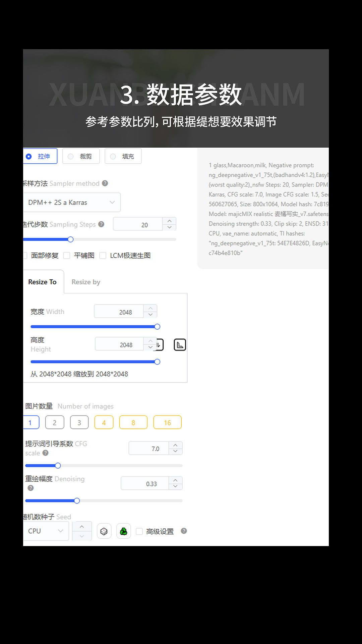Click the CFG scale slider handle
This screenshot has width=362, height=644.
pyautogui.click(x=58, y=466)
